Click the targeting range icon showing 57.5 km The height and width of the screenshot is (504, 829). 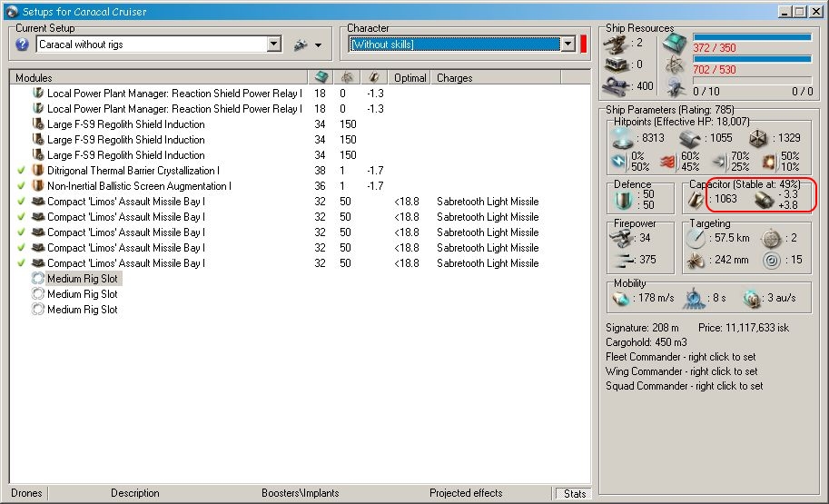tap(696, 238)
